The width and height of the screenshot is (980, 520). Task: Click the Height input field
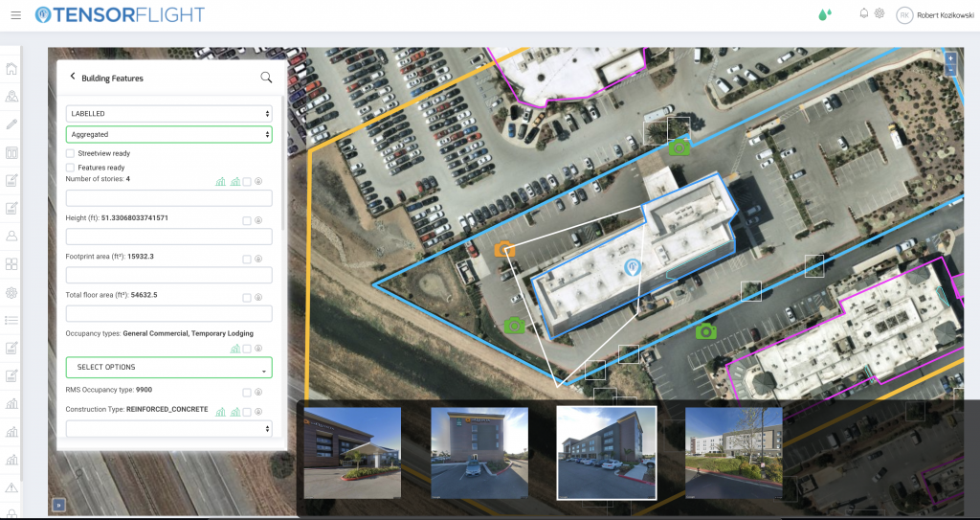168,237
